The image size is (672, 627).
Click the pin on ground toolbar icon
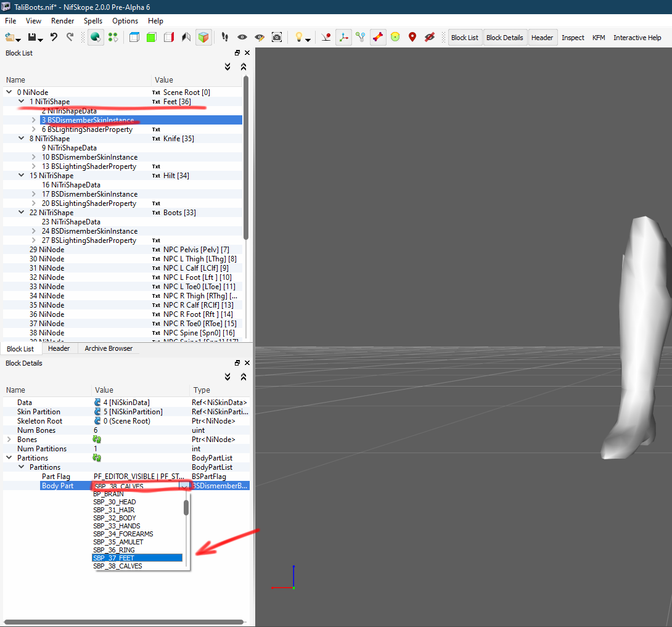click(326, 37)
